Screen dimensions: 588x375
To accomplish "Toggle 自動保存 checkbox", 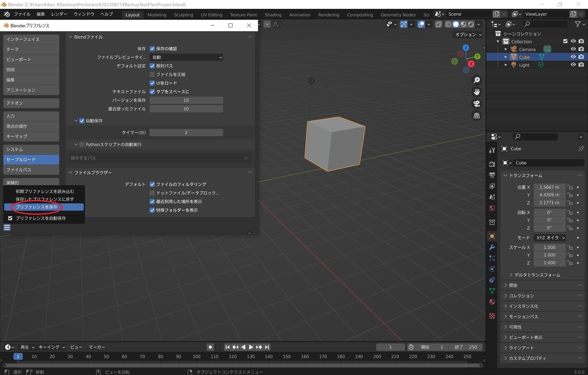I will coord(82,121).
